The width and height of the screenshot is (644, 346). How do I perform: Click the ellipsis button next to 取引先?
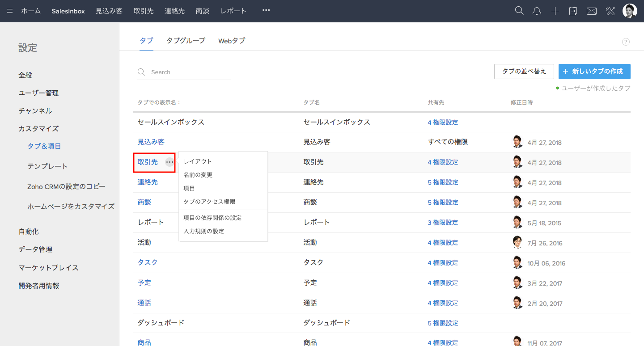point(169,162)
